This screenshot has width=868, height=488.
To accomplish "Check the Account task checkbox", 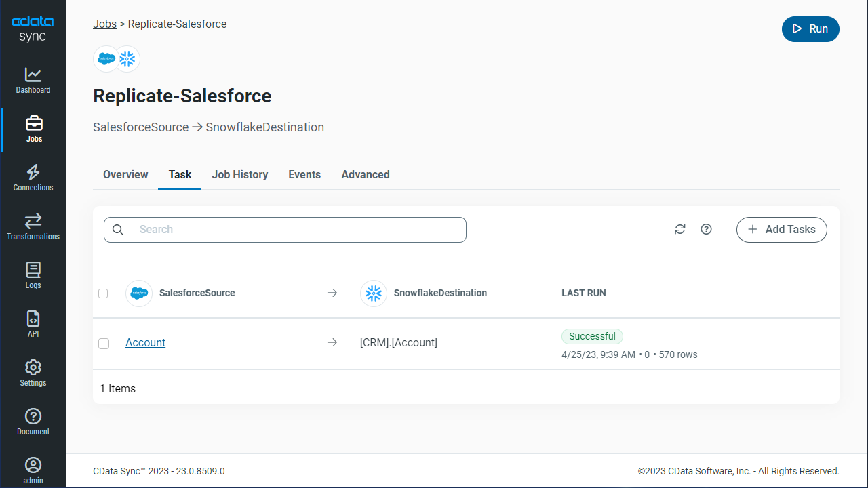I will click(103, 344).
